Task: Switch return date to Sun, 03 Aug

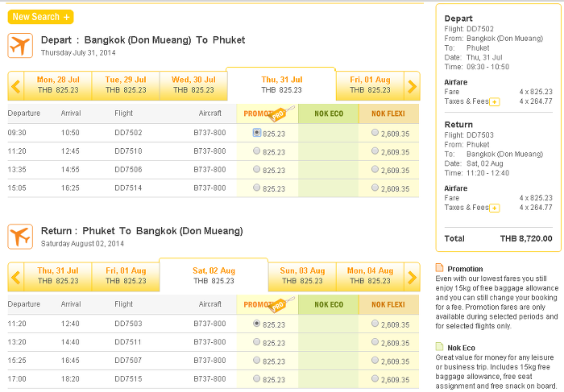Action: [302, 276]
